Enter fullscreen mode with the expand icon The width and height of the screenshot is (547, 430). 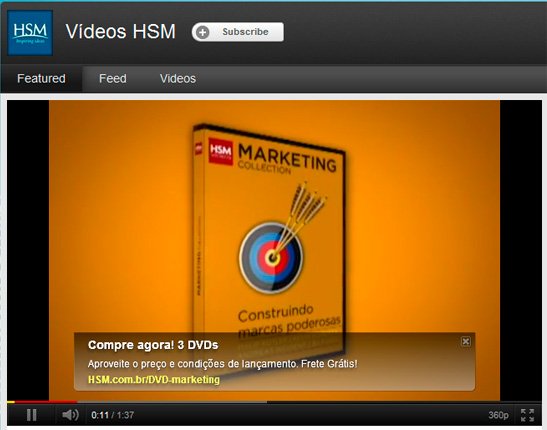point(527,415)
